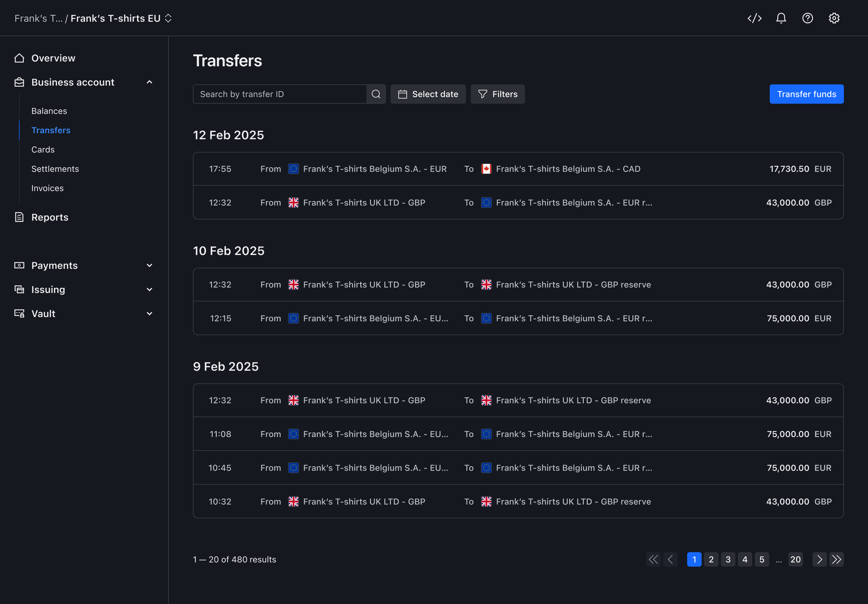Click the EU flag in 17:55 transfer source
This screenshot has height=604, width=868.
tap(293, 169)
